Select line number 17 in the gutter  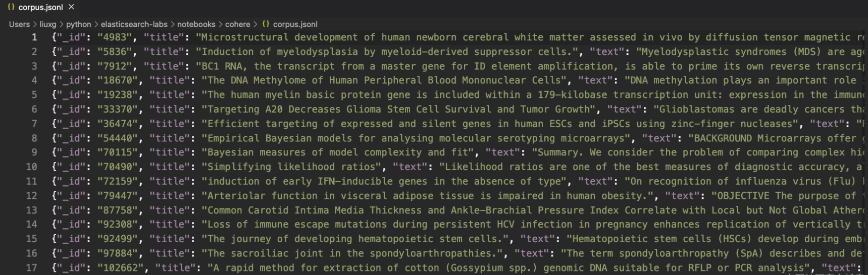click(x=31, y=267)
